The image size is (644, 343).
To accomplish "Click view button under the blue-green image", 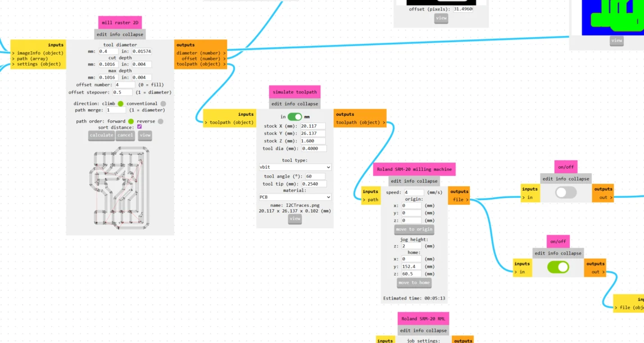I will tap(616, 40).
